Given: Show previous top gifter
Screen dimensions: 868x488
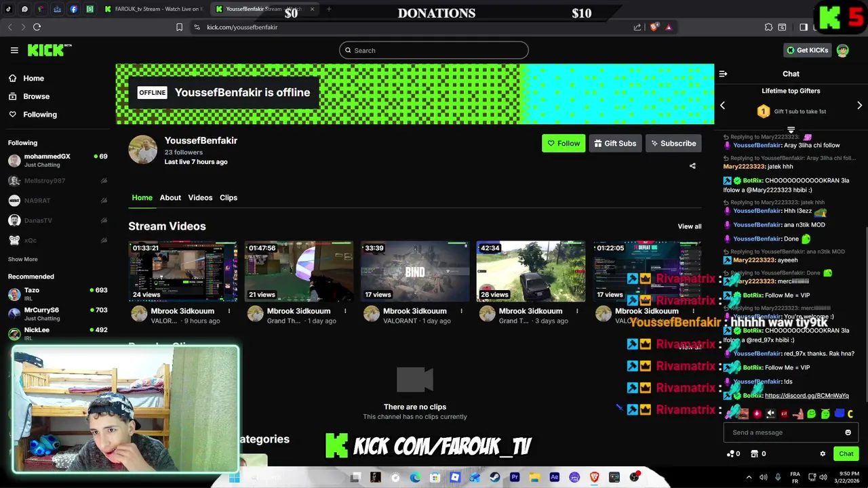Looking at the screenshot, I should (722, 106).
